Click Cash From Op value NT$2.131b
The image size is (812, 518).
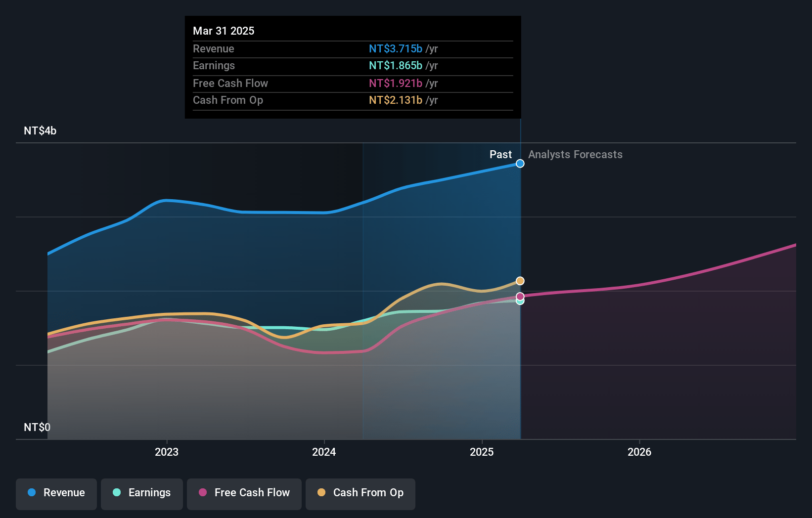tap(396, 100)
